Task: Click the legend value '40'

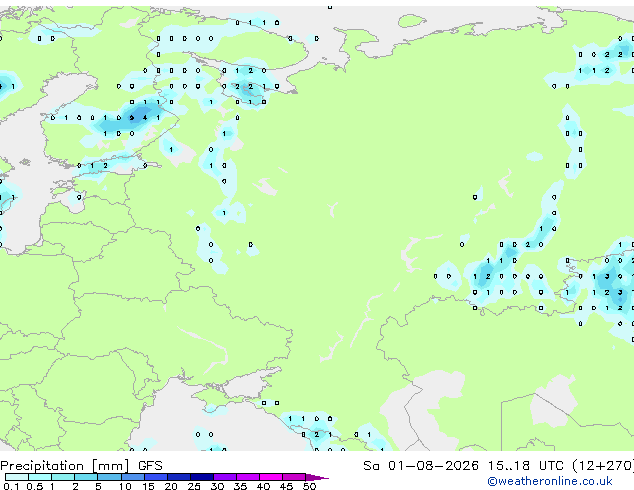Action: [263, 486]
